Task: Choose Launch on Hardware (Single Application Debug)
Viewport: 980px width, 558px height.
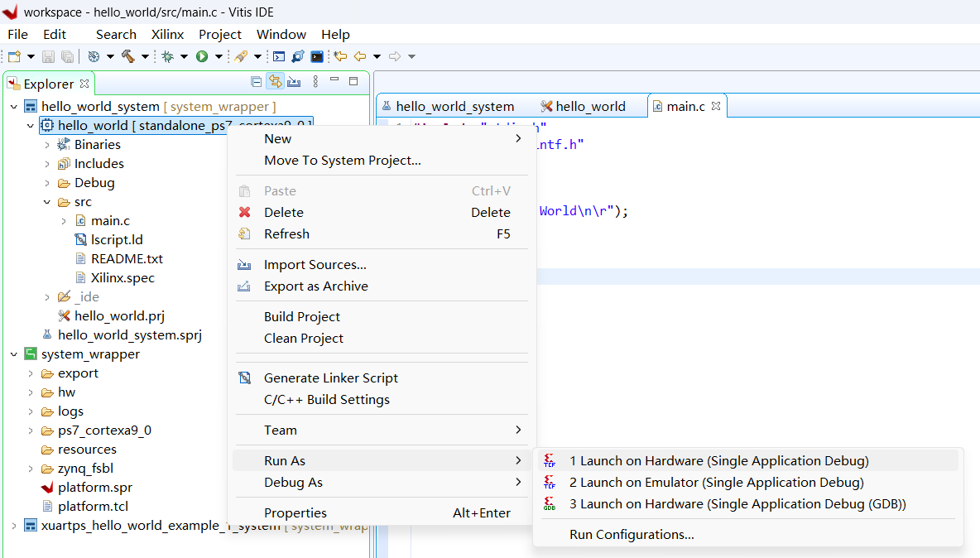Action: pos(747,461)
